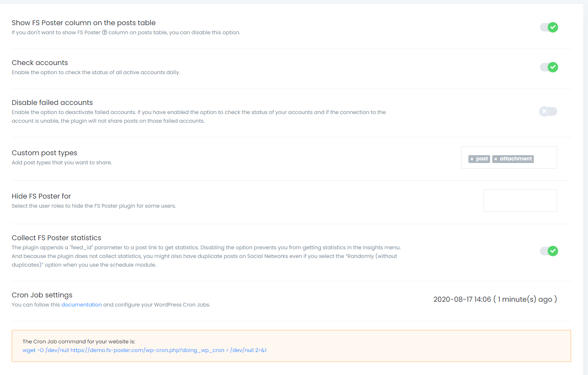Click the question mark icon after FS Poster
Screen dimensions: 588x375
pos(104,33)
